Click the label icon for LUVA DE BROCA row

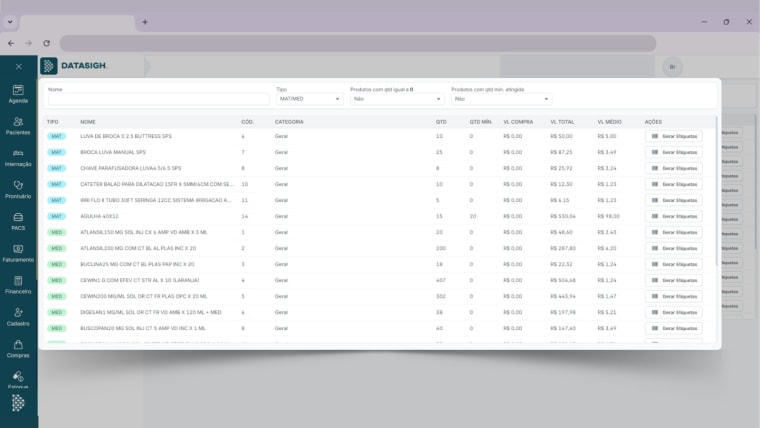tap(655, 136)
